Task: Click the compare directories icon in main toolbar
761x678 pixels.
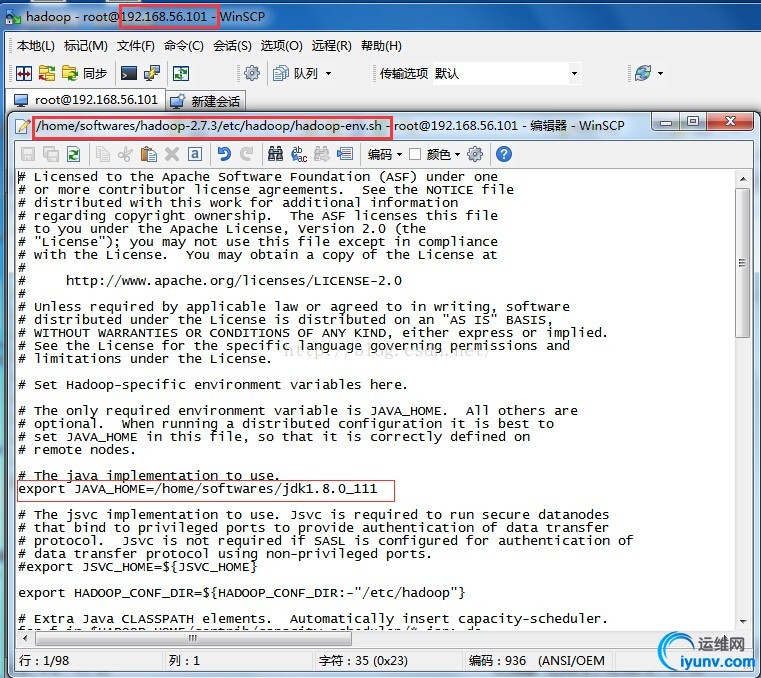Action: pos(24,73)
